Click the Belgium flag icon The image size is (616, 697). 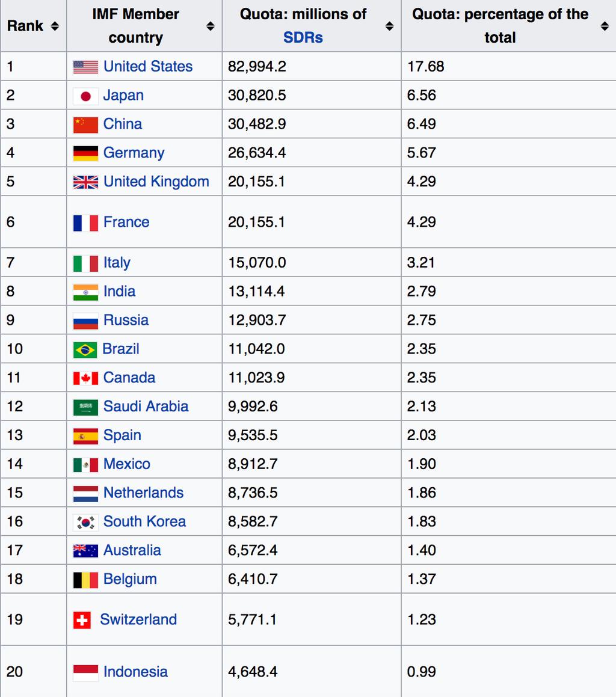tap(85, 580)
